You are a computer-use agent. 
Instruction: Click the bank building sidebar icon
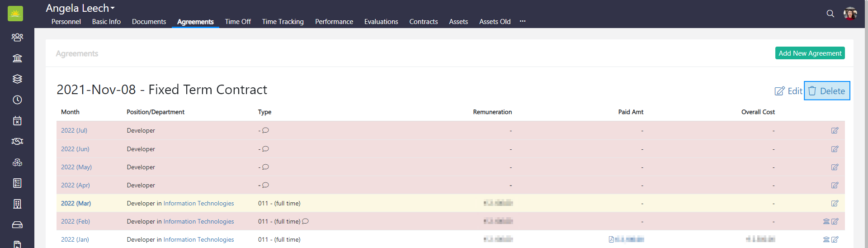click(17, 58)
